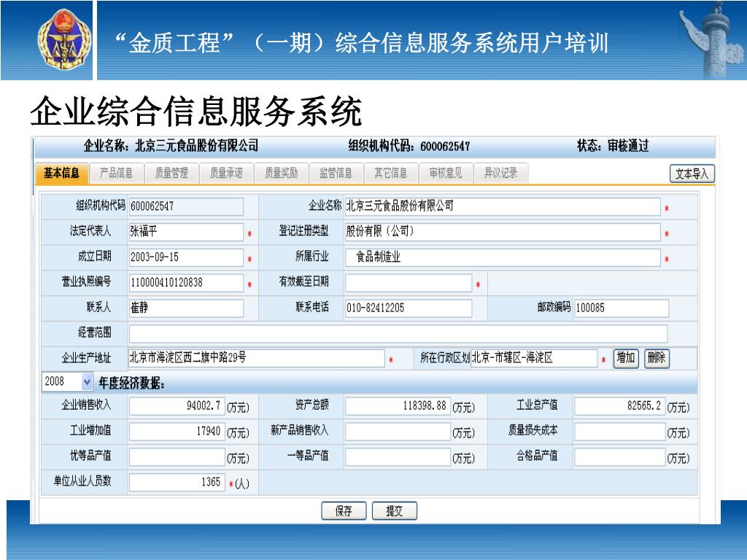This screenshot has width=747, height=560.
Task: Click the empty 一等品产值 field
Action: [398, 457]
